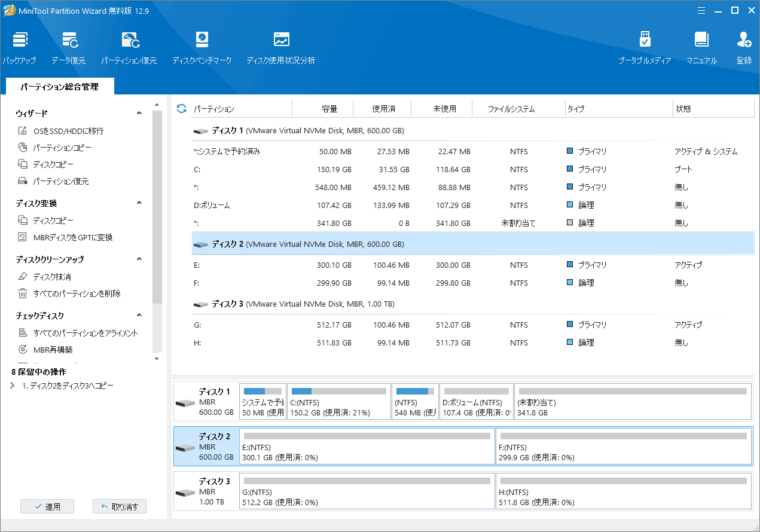The height and width of the screenshot is (532, 760).
Task: Select the E: partition row
Action: (x=472, y=265)
